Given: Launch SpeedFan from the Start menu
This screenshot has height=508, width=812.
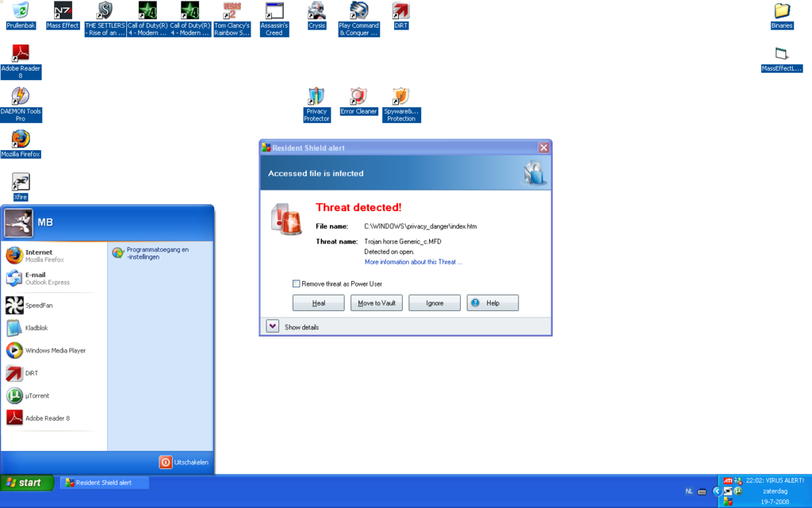Looking at the screenshot, I should (x=54, y=306).
